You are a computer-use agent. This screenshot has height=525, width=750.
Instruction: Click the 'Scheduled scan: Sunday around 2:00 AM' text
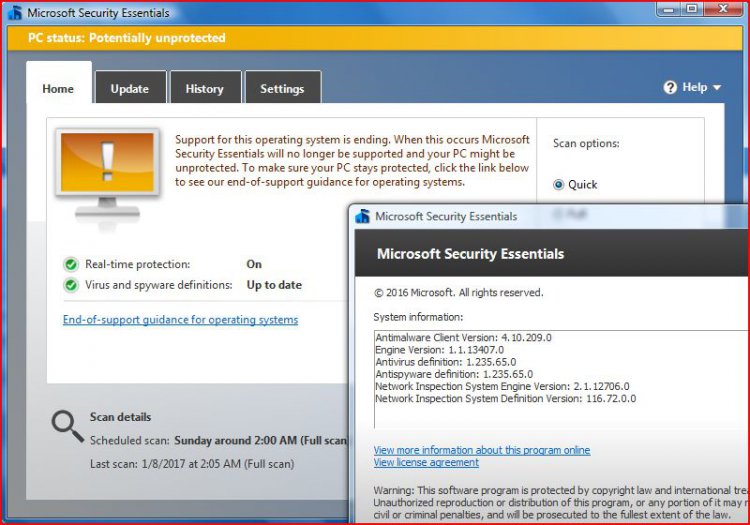pos(219,440)
